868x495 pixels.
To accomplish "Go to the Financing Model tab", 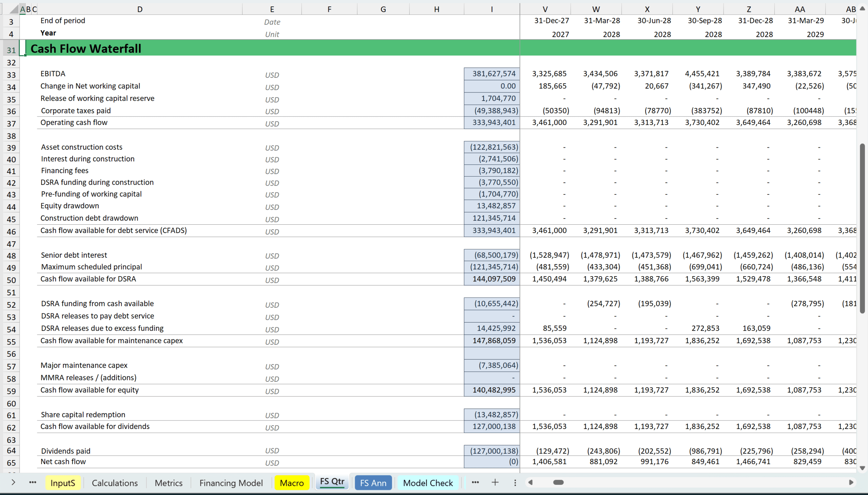I will click(x=231, y=483).
